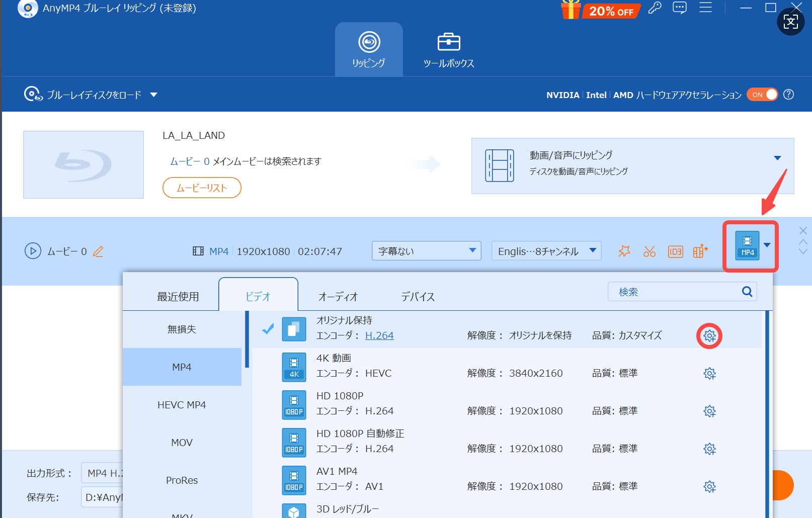The height and width of the screenshot is (518, 812).
Task: Click the pencil rename icon beside ムービー 0
Action: point(98,251)
